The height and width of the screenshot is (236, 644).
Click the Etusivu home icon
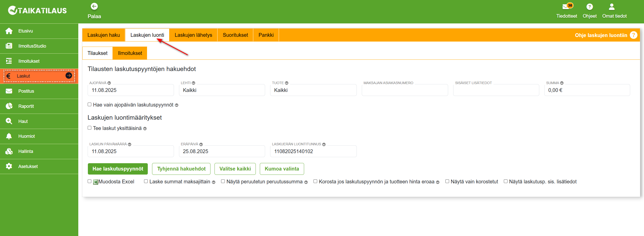[9, 31]
